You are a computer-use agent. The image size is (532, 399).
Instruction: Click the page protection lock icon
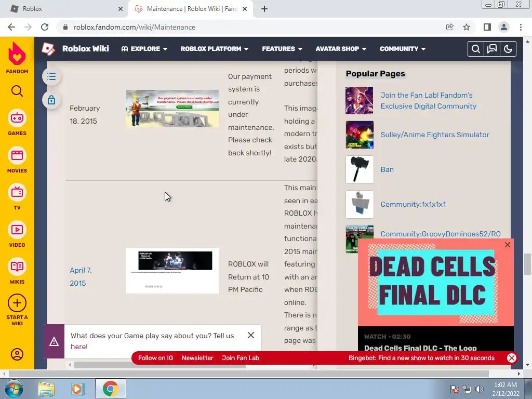point(51,100)
